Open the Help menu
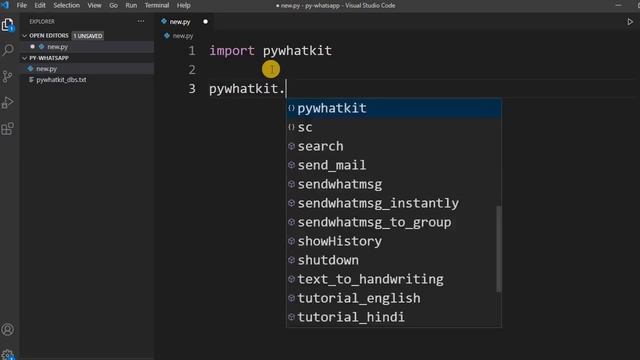This screenshot has height=360, width=640. click(184, 5)
